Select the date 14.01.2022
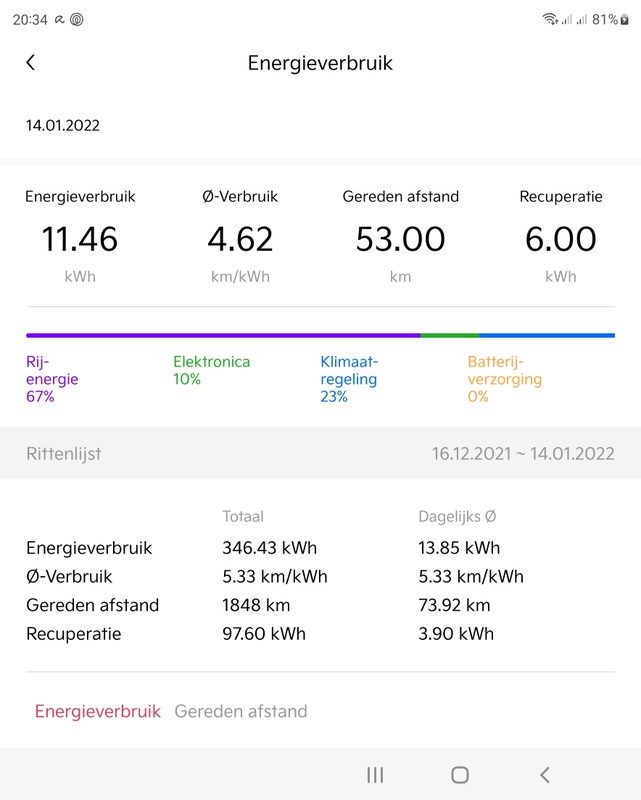The image size is (641, 800). click(x=63, y=126)
